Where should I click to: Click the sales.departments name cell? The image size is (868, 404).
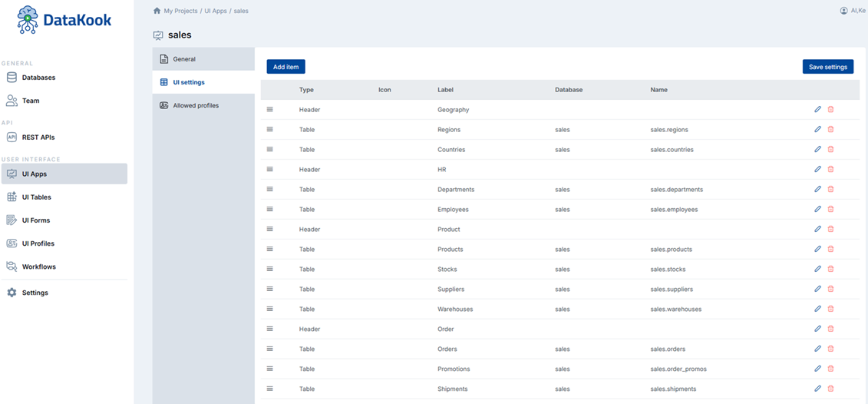[676, 190]
